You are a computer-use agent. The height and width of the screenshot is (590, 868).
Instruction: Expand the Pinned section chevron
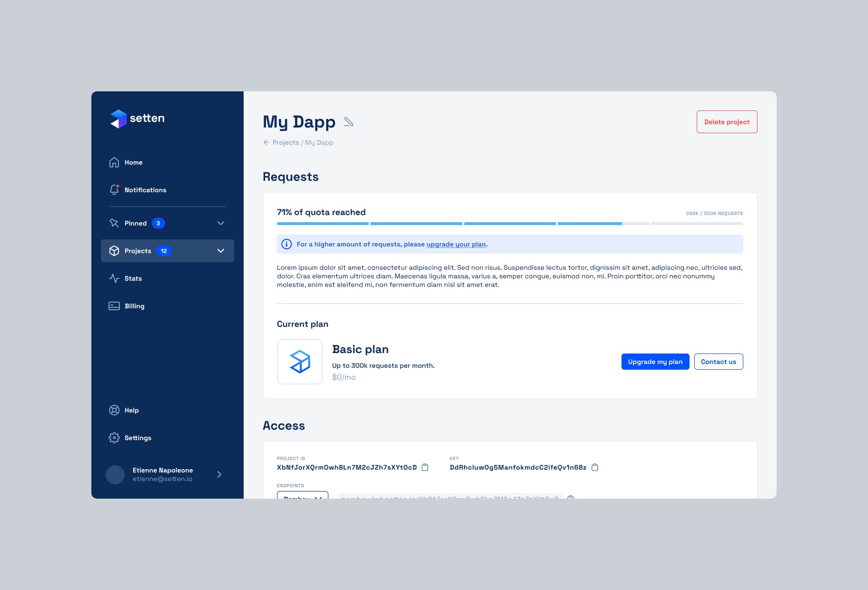coord(221,223)
